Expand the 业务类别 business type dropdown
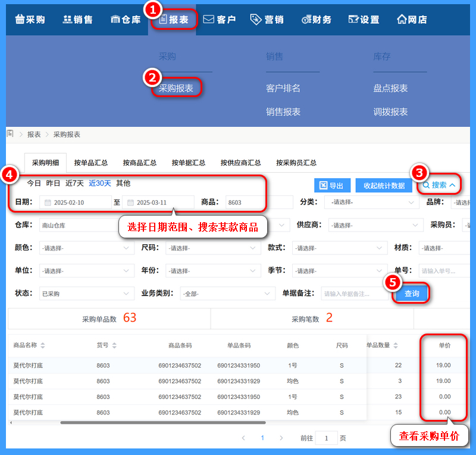 227,294
